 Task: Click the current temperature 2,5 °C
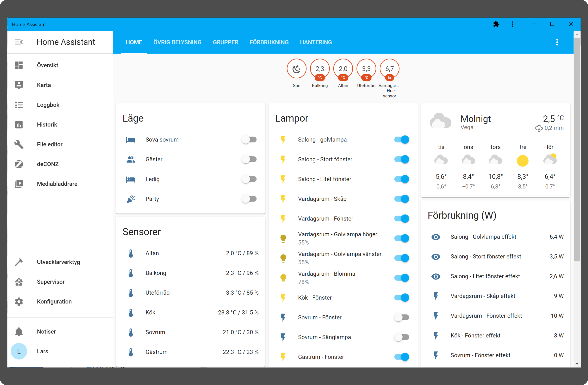pyautogui.click(x=553, y=119)
